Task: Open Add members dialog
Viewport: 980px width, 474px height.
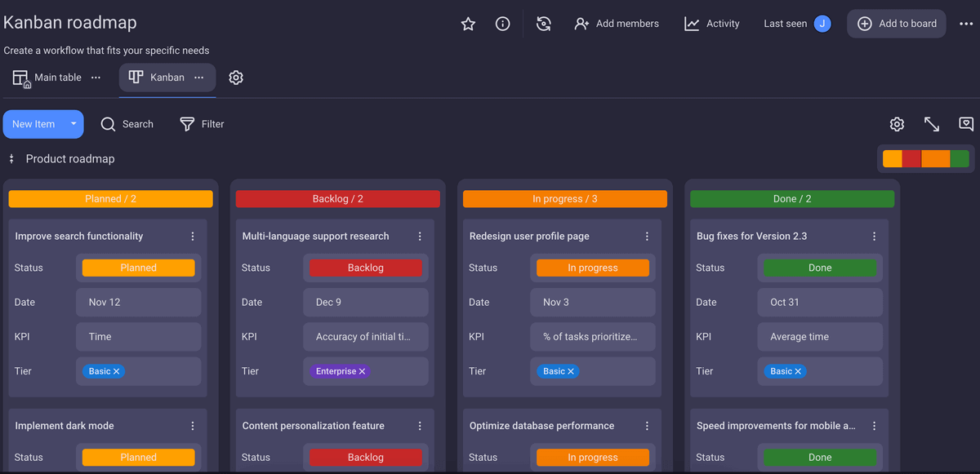Action: tap(617, 24)
